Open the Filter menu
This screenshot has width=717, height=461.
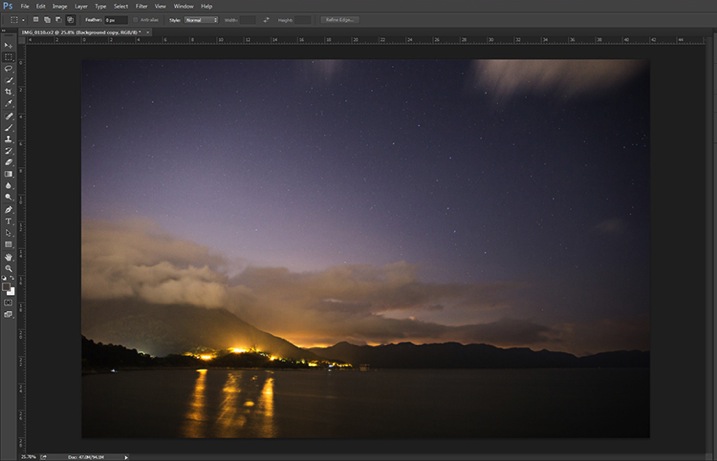click(x=141, y=6)
